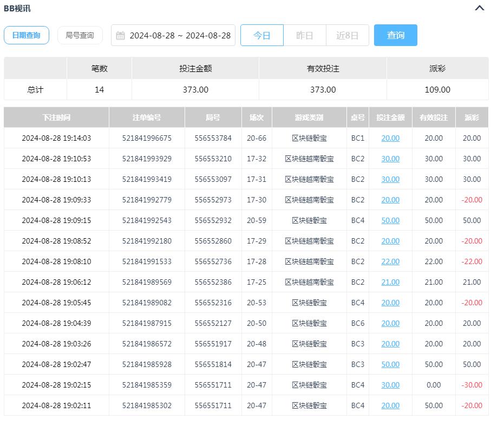Select the 今日 date filter tab
Screen dimensions: 504x426
(x=262, y=35)
